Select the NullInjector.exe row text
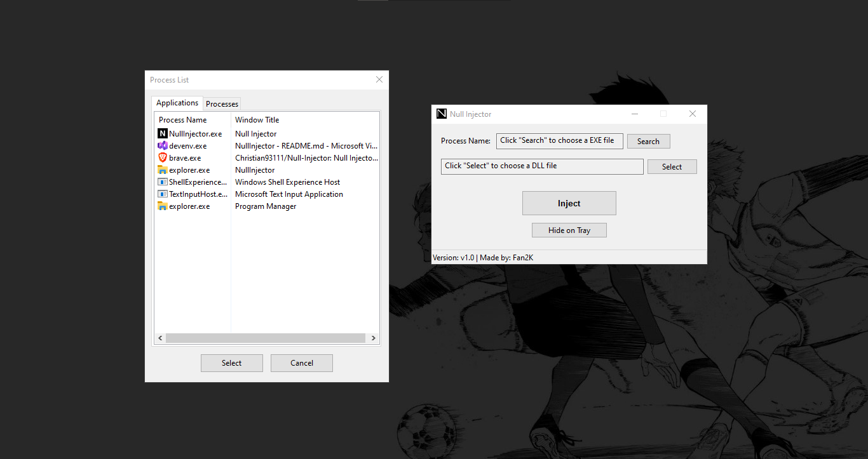Image resolution: width=868 pixels, height=459 pixels. 196,134
